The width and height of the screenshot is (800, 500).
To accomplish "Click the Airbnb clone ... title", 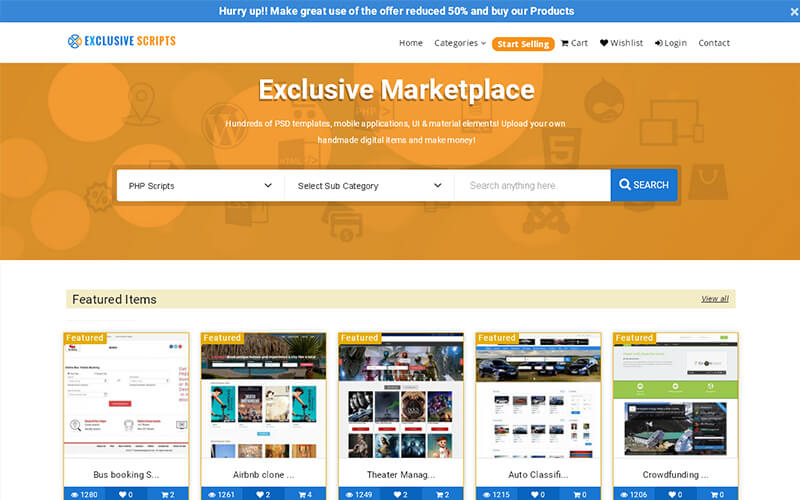I will tap(263, 474).
